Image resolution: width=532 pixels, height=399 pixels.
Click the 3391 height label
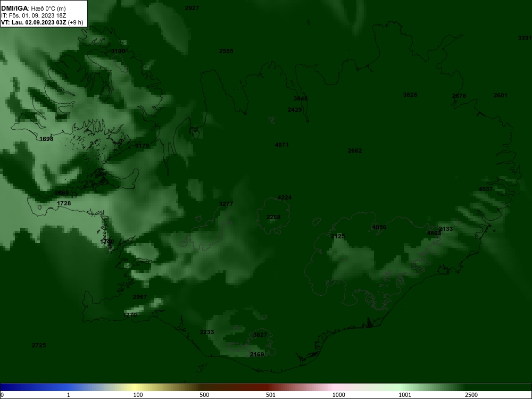(x=525, y=38)
